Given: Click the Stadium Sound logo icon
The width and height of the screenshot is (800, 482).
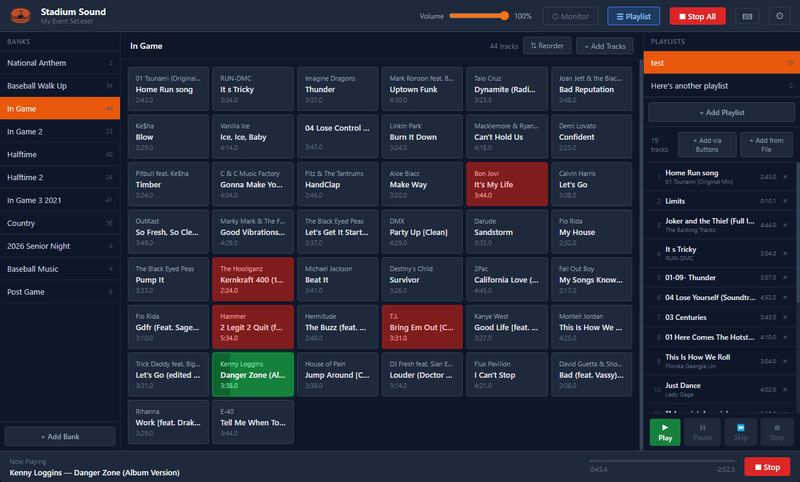Looking at the screenshot, I should [x=20, y=16].
